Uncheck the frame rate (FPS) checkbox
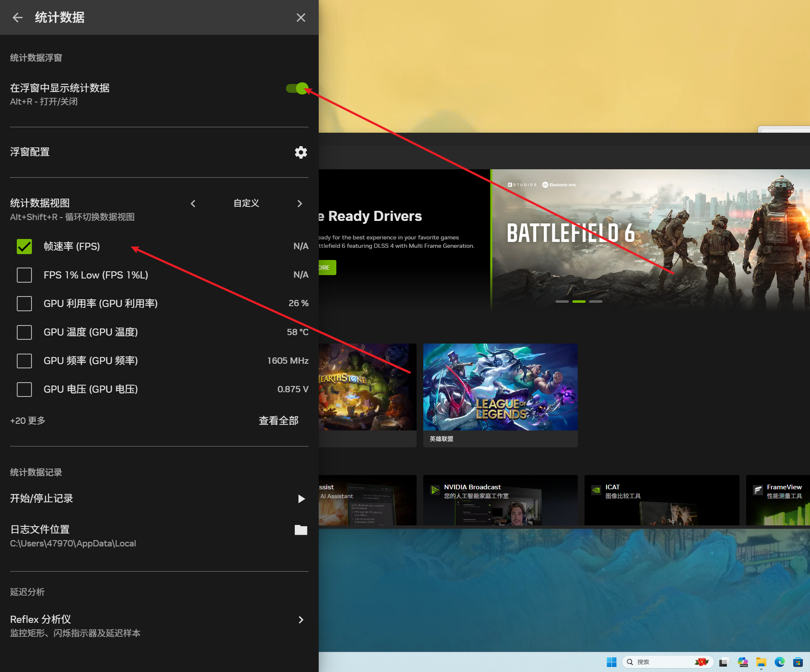Screen dimensions: 810x672 (x=24, y=247)
